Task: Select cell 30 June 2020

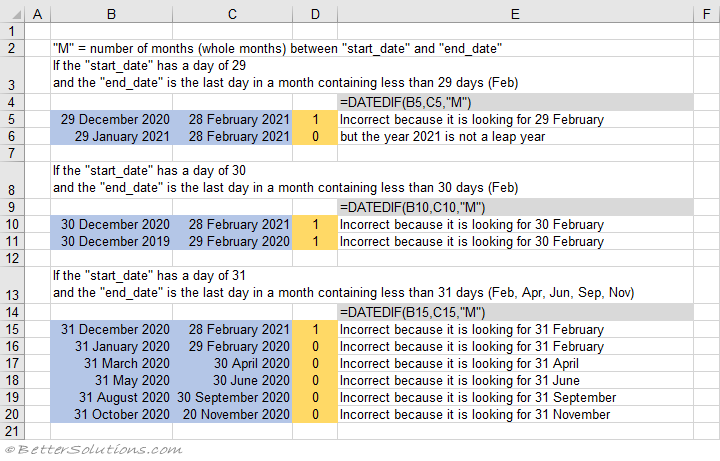Action: point(232,380)
